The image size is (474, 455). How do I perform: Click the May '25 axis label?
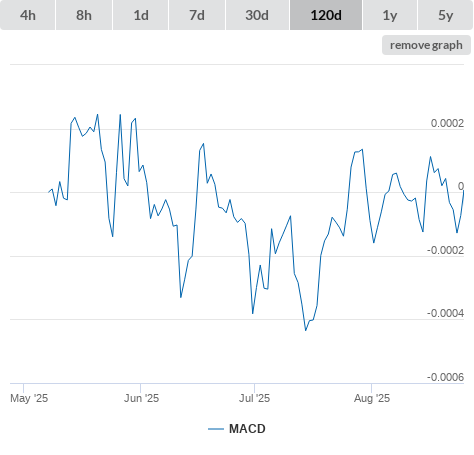point(29,398)
